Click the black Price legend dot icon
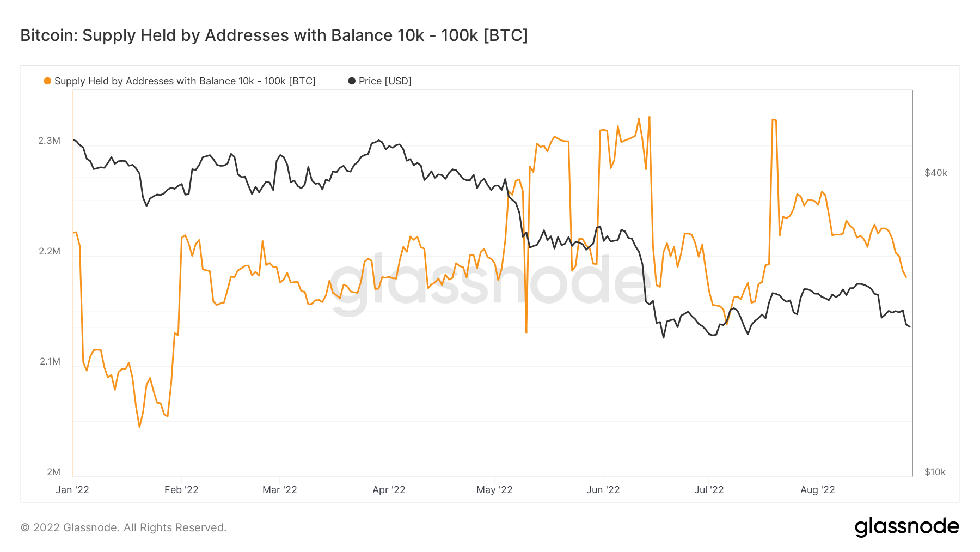 (x=352, y=81)
